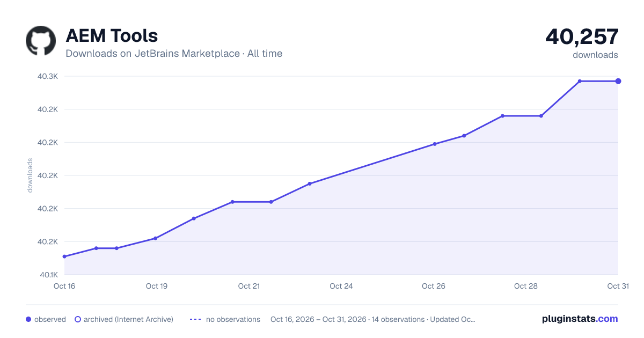The width and height of the screenshot is (644, 338).
Task: Click the Oct 24 axis label
Action: (341, 286)
